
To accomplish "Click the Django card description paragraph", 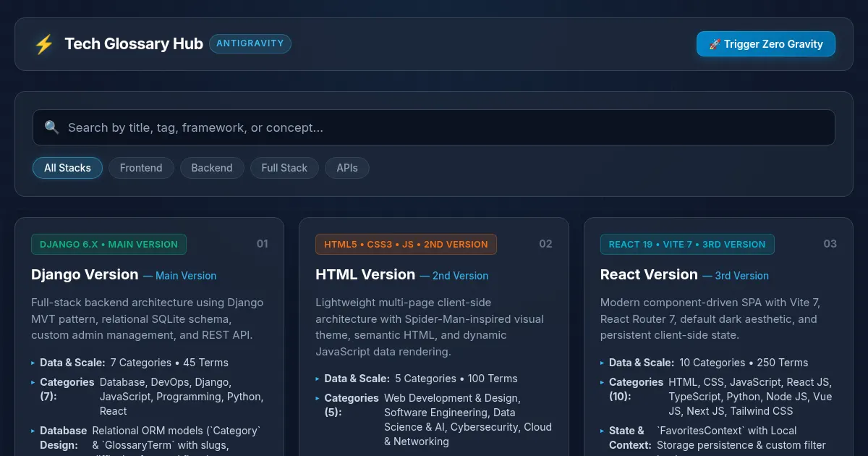I will [x=149, y=318].
